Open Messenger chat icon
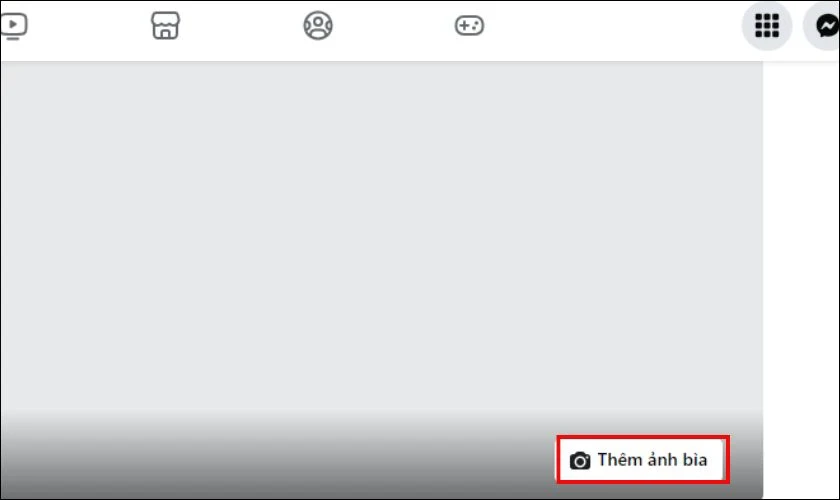The width and height of the screenshot is (840, 500). tap(824, 25)
